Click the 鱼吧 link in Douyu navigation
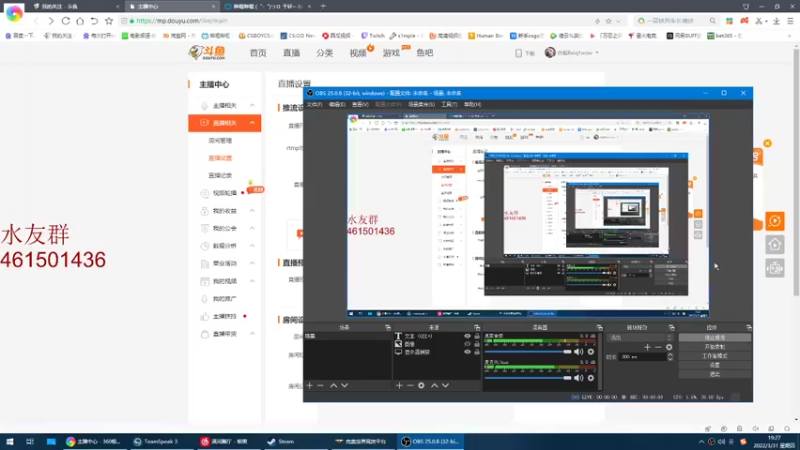Screen dimensions: 800x450 point(424,53)
